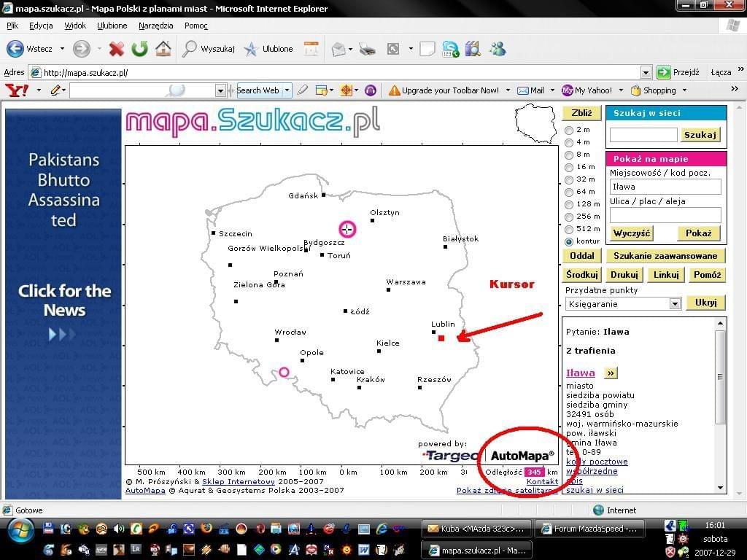Click the Skype phone icon in the IE toolbar

coord(450,49)
